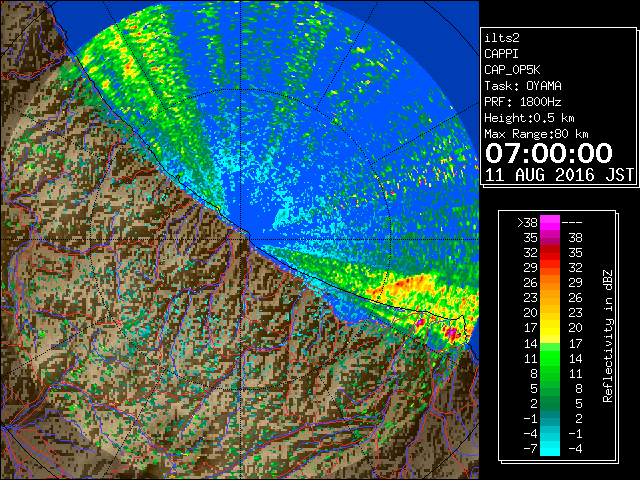Click 'Max Range:80 km' text
This screenshot has height=480, width=640.
[x=536, y=134]
